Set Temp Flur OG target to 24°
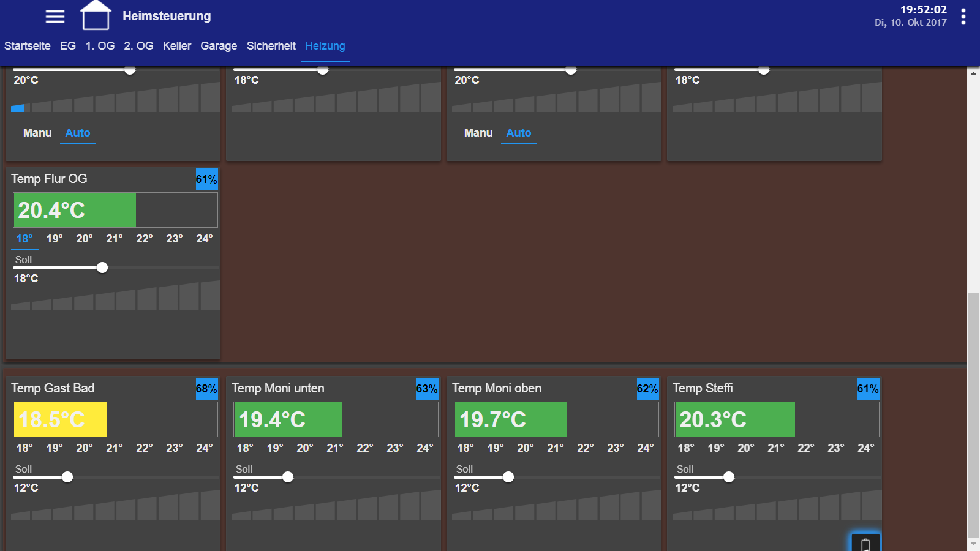Image resolution: width=980 pixels, height=551 pixels. tap(205, 239)
